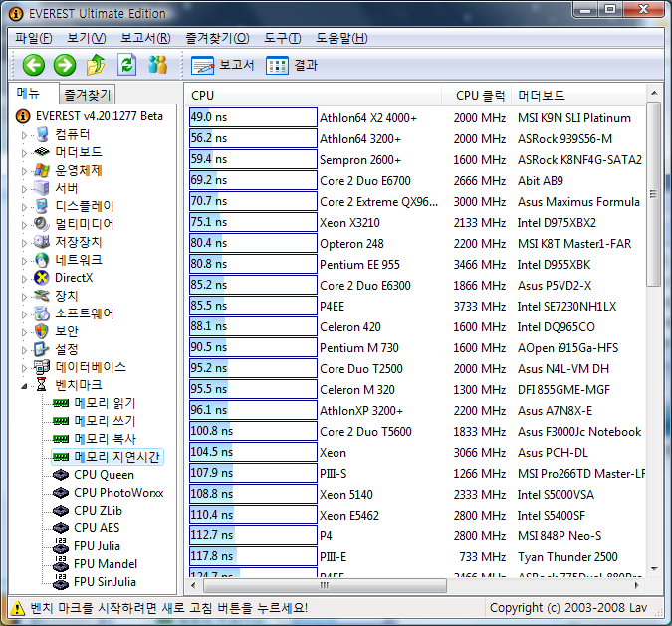Select the 저장장치 storage icon item
Screen dimensions: 672x626
[x=42, y=242]
